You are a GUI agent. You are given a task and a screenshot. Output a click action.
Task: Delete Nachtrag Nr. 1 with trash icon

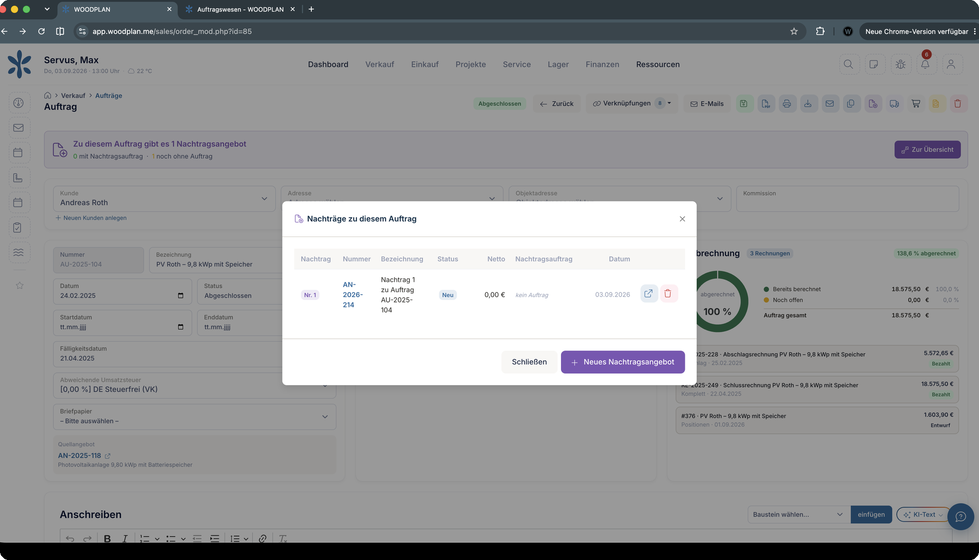tap(668, 294)
